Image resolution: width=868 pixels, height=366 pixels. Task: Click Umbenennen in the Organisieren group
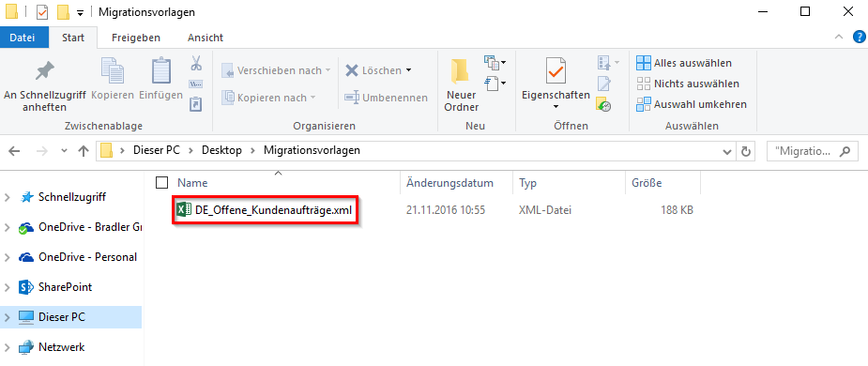pos(386,98)
